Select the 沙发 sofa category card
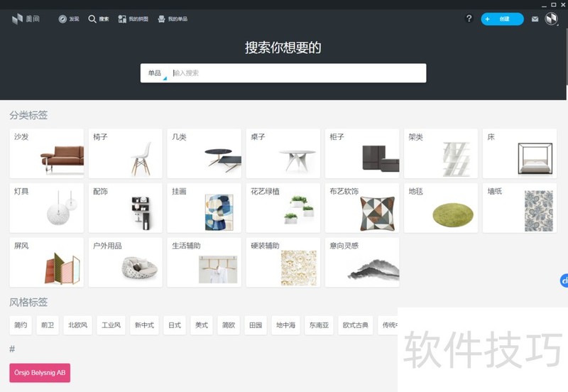The width and height of the screenshot is (568, 392). click(x=46, y=153)
